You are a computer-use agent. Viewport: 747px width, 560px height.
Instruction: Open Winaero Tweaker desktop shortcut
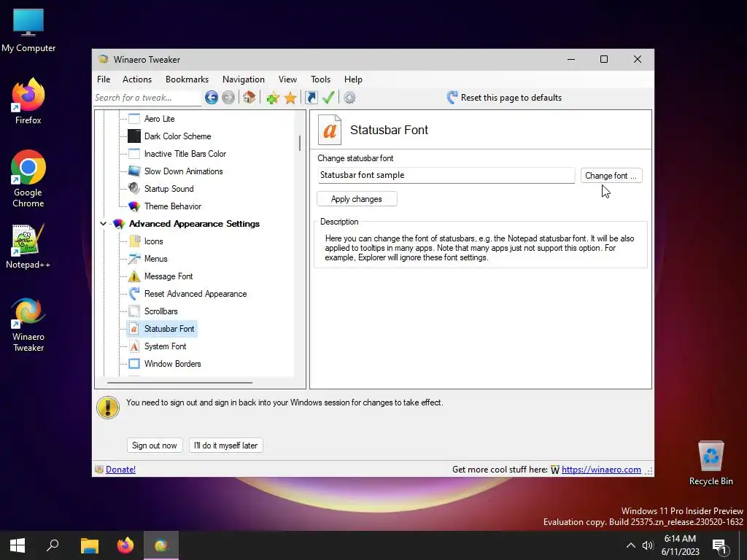point(28,324)
